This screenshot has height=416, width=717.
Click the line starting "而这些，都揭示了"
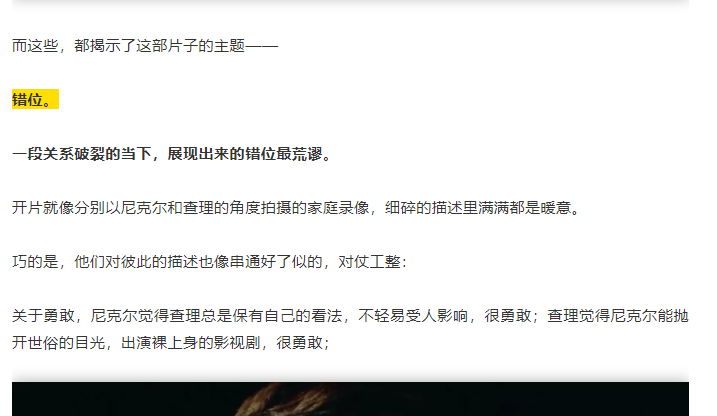point(145,46)
